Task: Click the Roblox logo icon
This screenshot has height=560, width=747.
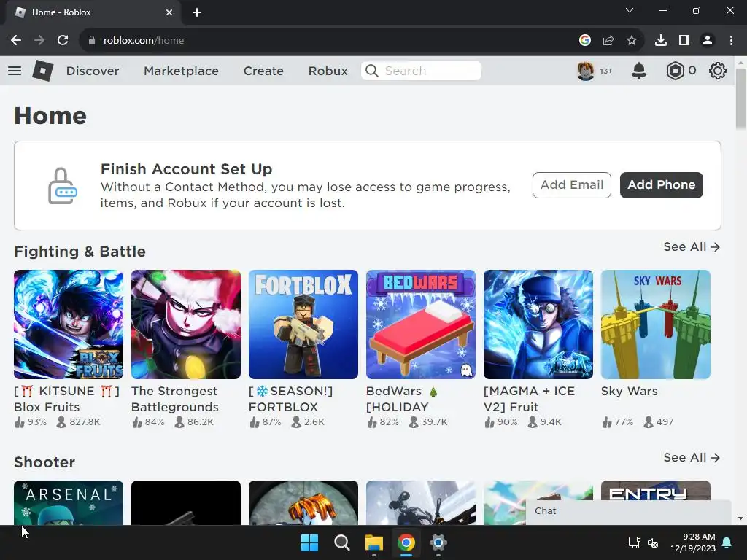Action: 43,71
